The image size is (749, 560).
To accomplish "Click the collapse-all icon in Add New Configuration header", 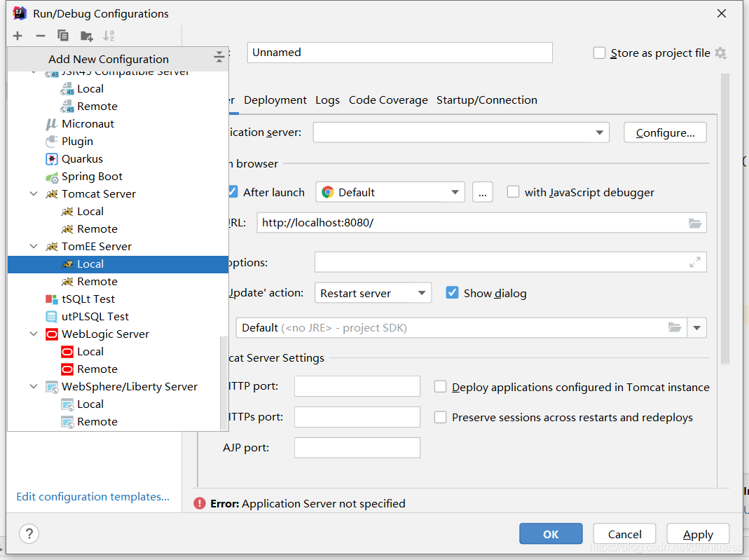I will click(219, 57).
